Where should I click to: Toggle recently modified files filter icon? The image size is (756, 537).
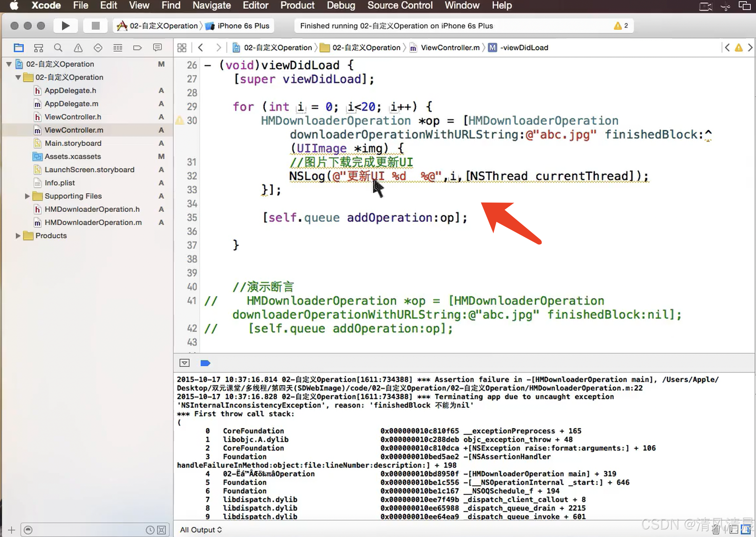(x=150, y=530)
